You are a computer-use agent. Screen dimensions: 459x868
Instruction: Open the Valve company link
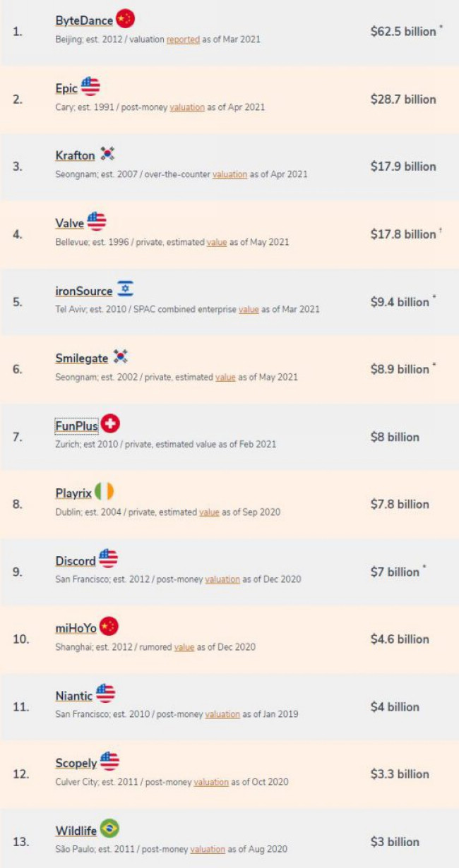coord(70,223)
